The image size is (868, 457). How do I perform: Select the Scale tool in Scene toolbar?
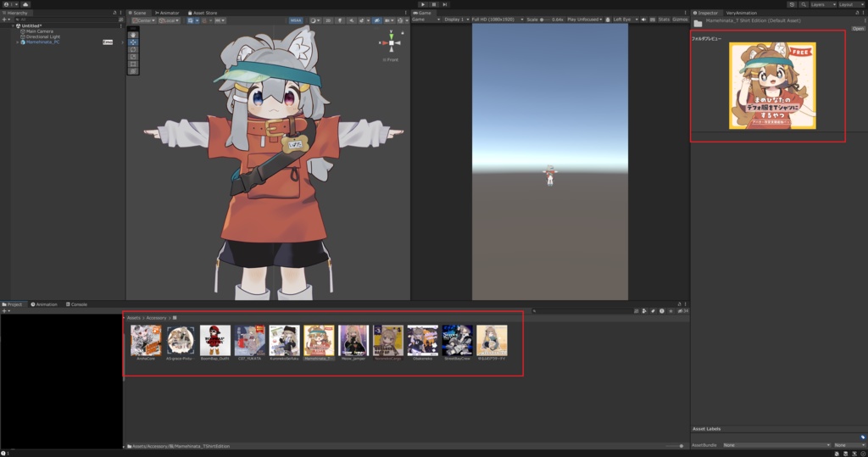pyautogui.click(x=133, y=57)
